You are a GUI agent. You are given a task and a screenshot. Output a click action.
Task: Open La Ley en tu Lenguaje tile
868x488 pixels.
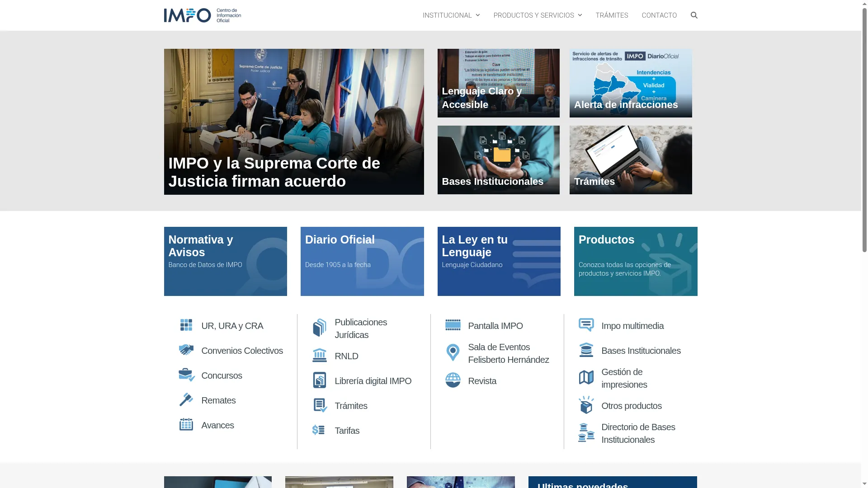[499, 261]
